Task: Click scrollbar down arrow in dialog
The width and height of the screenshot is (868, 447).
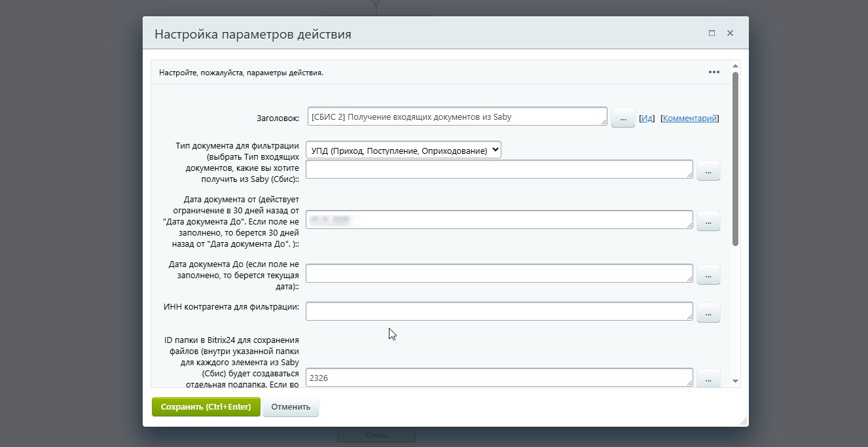Action: pos(735,381)
